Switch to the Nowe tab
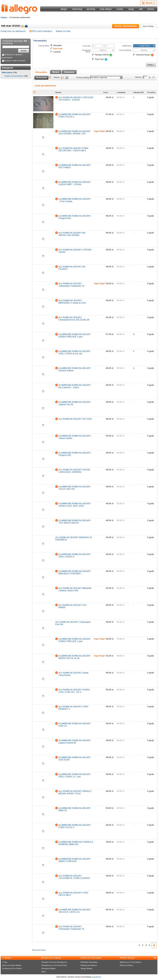This screenshot has height=980, width=158. click(x=56, y=72)
